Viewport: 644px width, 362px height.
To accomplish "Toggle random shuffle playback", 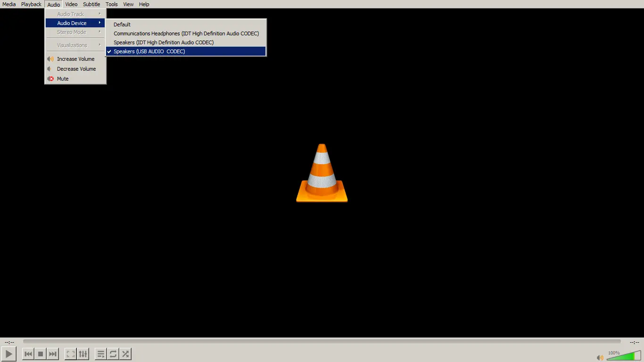I will 125,354.
